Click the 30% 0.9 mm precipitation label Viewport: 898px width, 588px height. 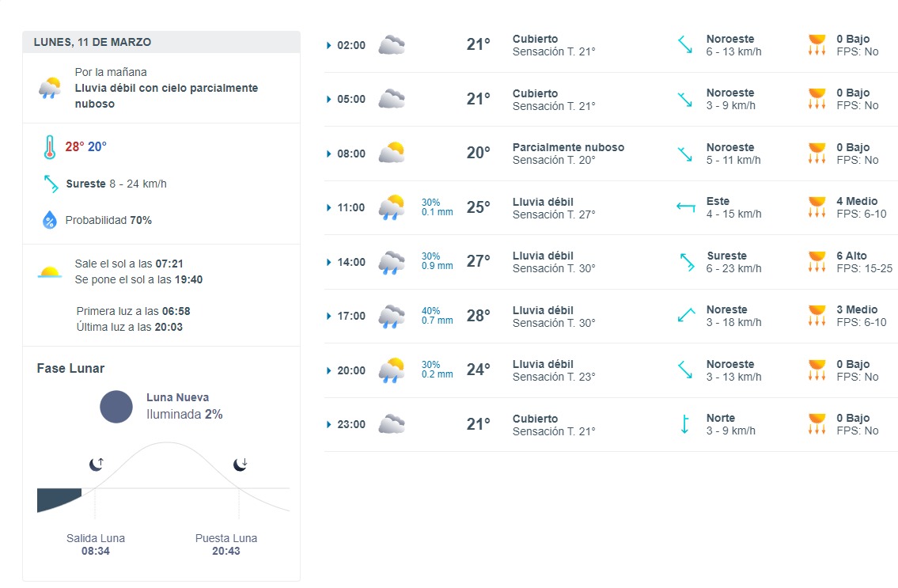pyautogui.click(x=437, y=261)
